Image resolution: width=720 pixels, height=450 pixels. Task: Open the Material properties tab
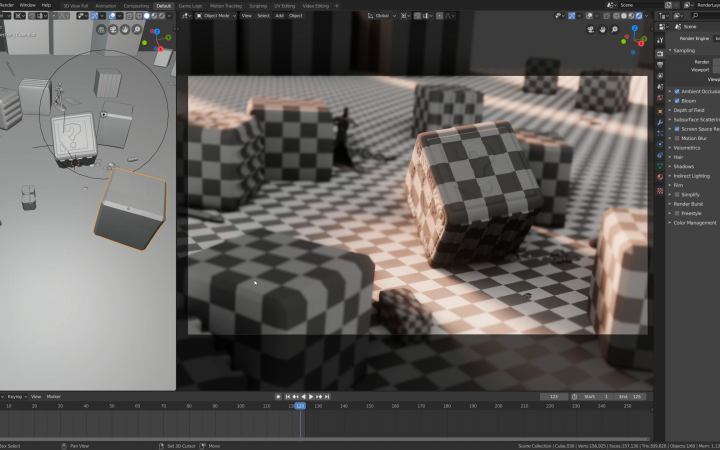coord(660,177)
